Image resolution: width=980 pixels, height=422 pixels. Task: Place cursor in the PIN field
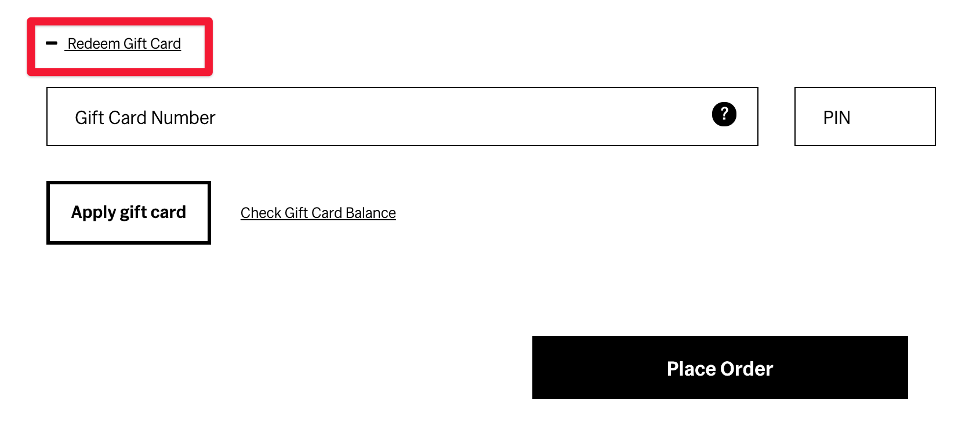pos(865,117)
